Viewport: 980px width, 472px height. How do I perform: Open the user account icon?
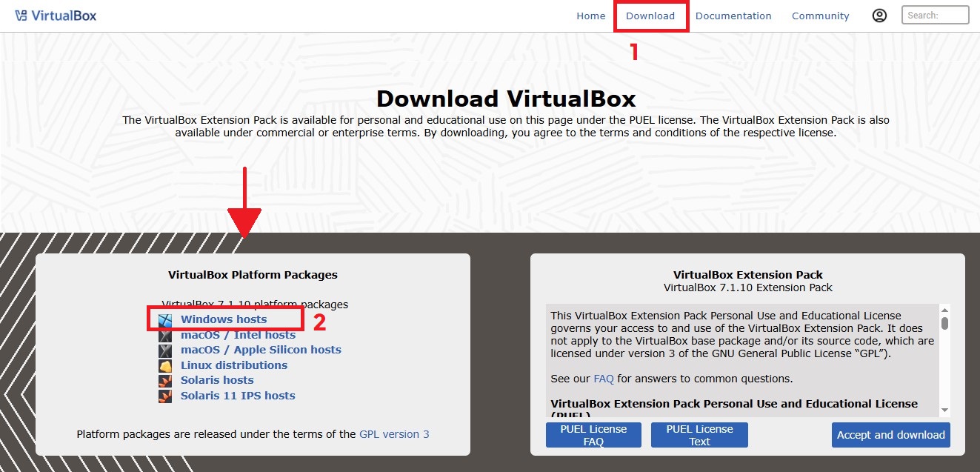click(879, 14)
